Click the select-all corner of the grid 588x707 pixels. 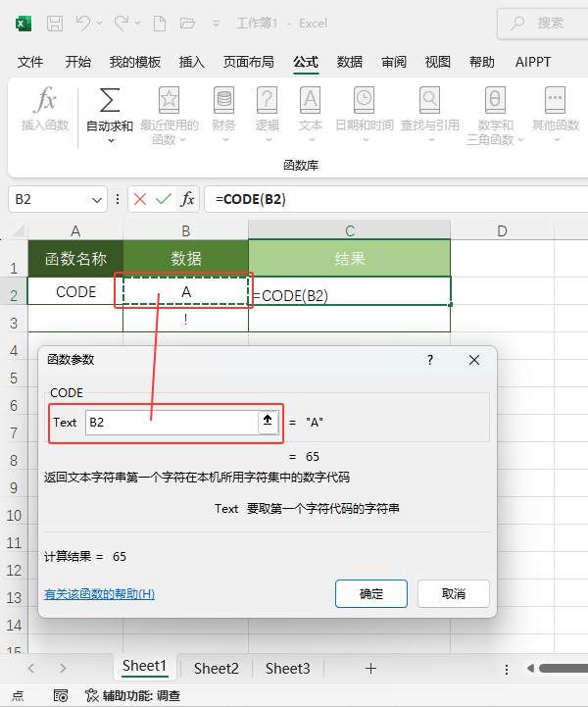19,230
